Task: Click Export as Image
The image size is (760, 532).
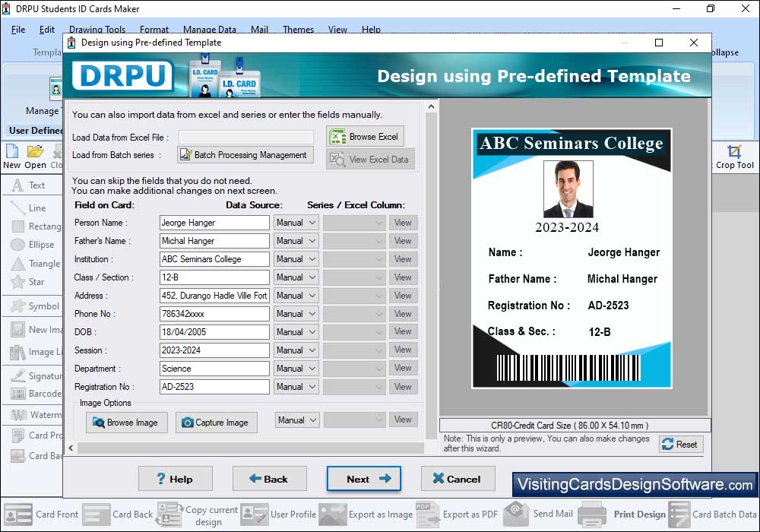Action: pyautogui.click(x=366, y=515)
